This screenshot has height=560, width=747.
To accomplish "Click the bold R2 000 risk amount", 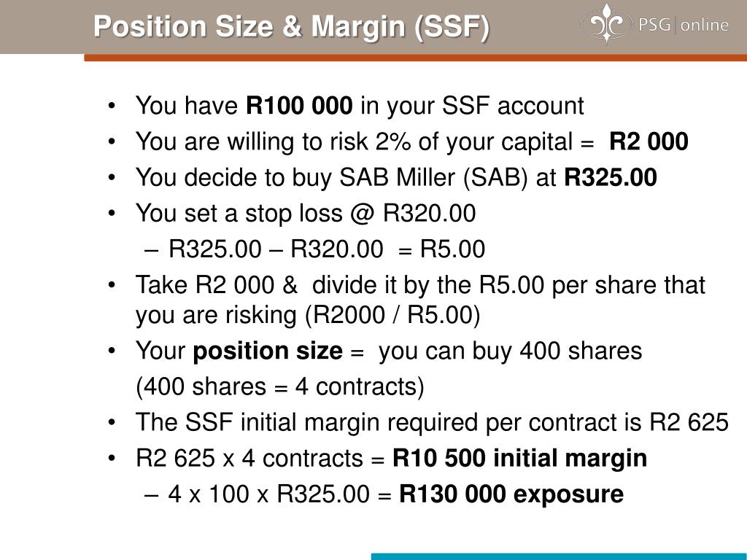I will pos(649,141).
